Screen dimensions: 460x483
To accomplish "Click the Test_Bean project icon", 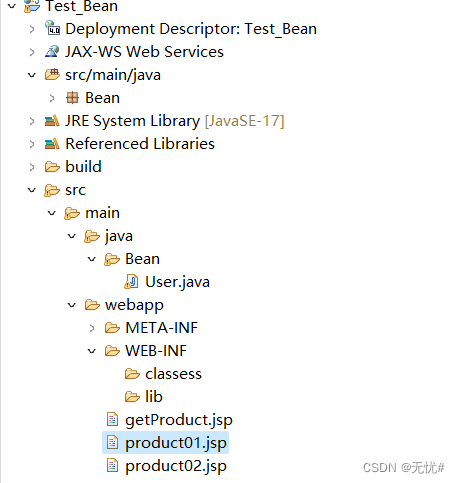I will pyautogui.click(x=32, y=6).
